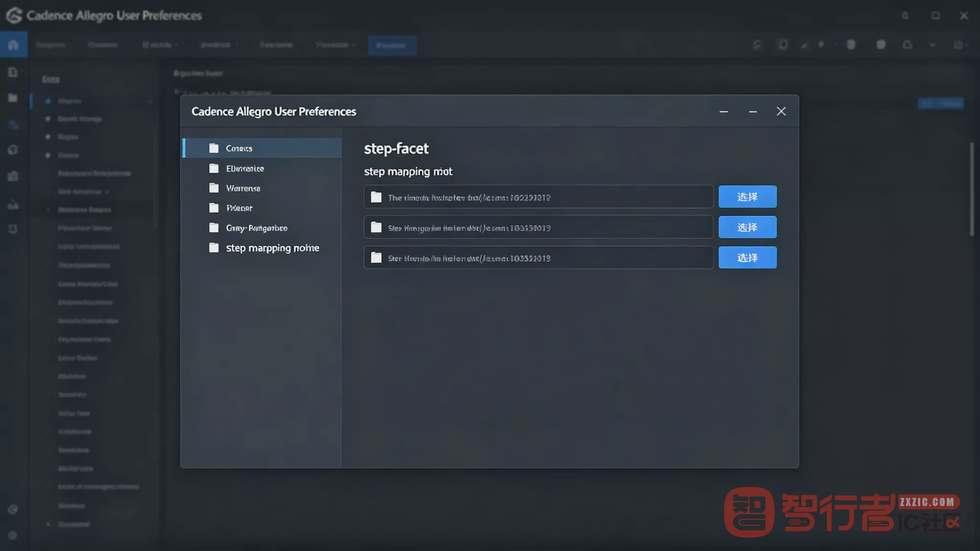
Task: Click the main window vertical scrollbar
Action: coord(972,189)
